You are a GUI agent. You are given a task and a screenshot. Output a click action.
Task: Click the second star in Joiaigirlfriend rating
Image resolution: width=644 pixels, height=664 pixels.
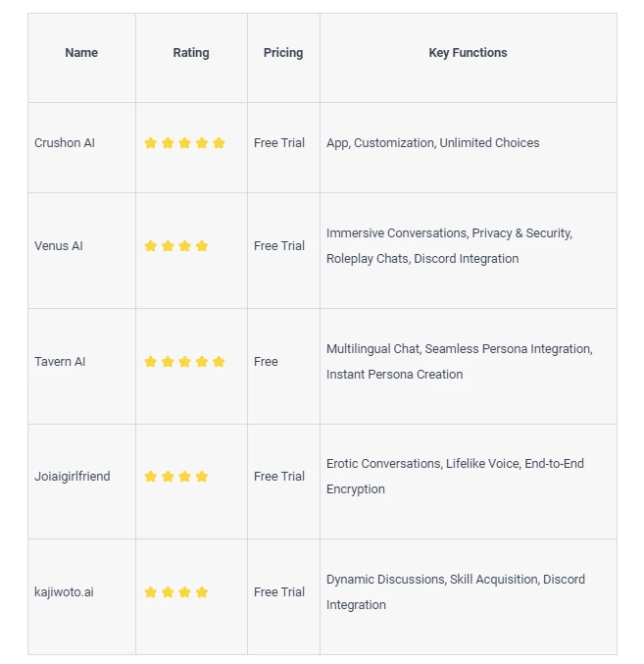168,477
